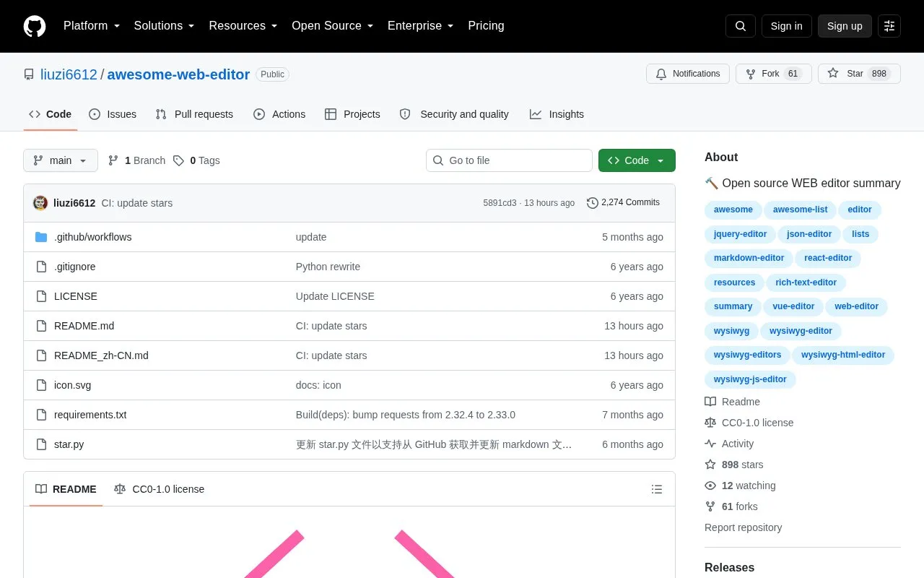Image resolution: width=924 pixels, height=578 pixels.
Task: Open the liuzi6612 owner link
Action: tap(69, 74)
